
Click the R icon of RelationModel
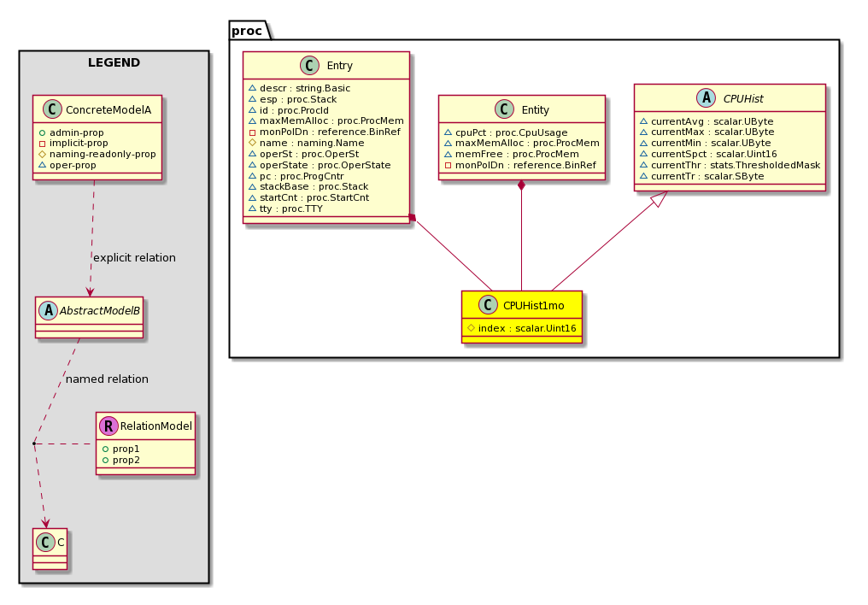(x=108, y=426)
